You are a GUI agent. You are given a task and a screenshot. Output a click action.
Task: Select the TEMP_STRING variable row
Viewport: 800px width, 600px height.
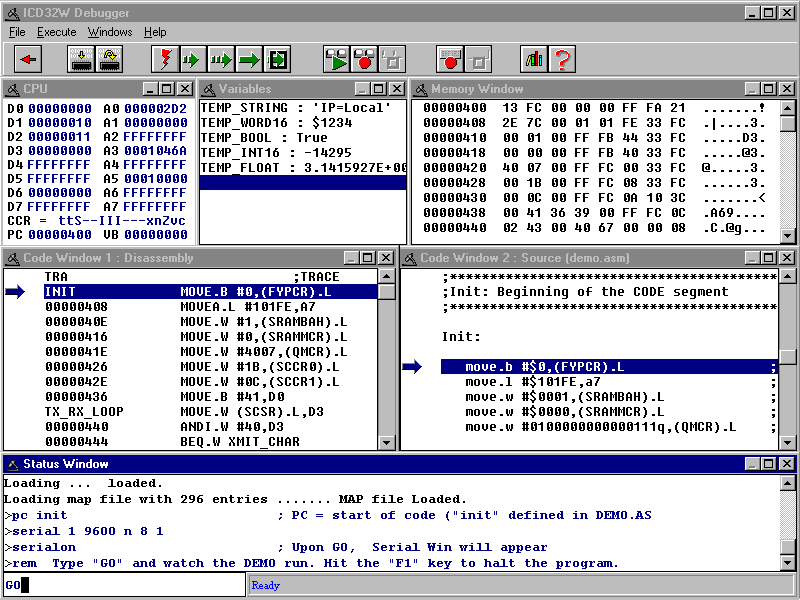point(303,108)
